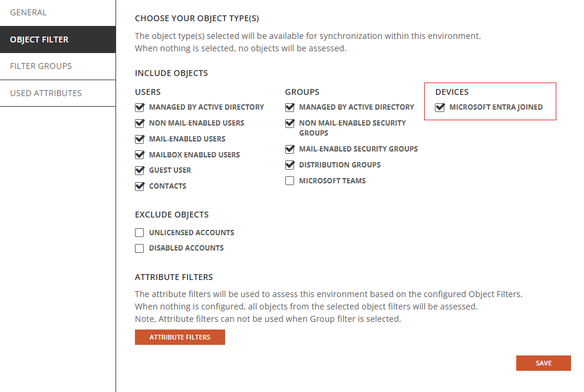Switch to Filter Groups tab

coord(41,66)
